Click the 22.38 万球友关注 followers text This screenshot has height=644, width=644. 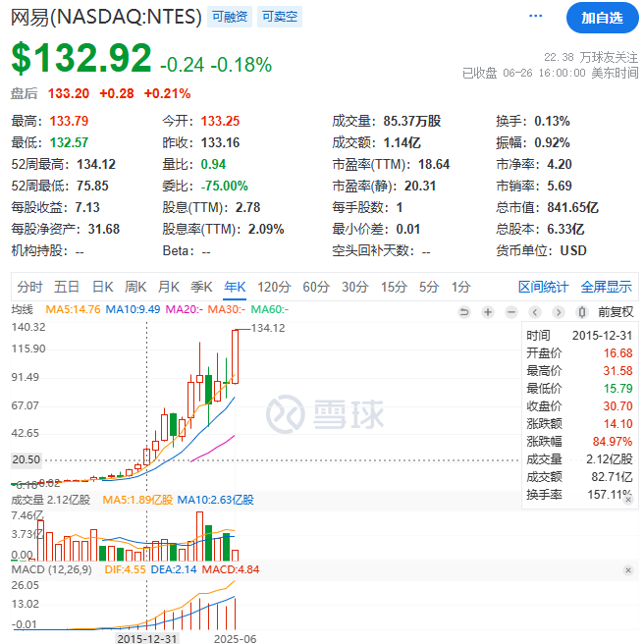point(591,57)
